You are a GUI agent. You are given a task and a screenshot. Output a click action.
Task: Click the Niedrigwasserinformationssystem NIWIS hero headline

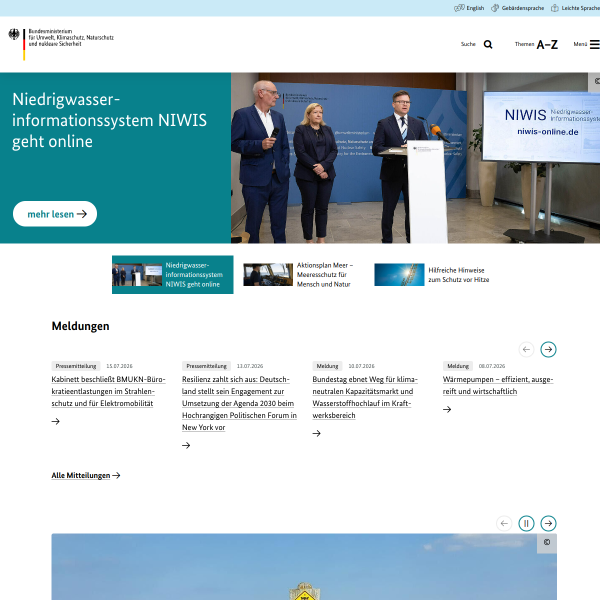point(109,121)
